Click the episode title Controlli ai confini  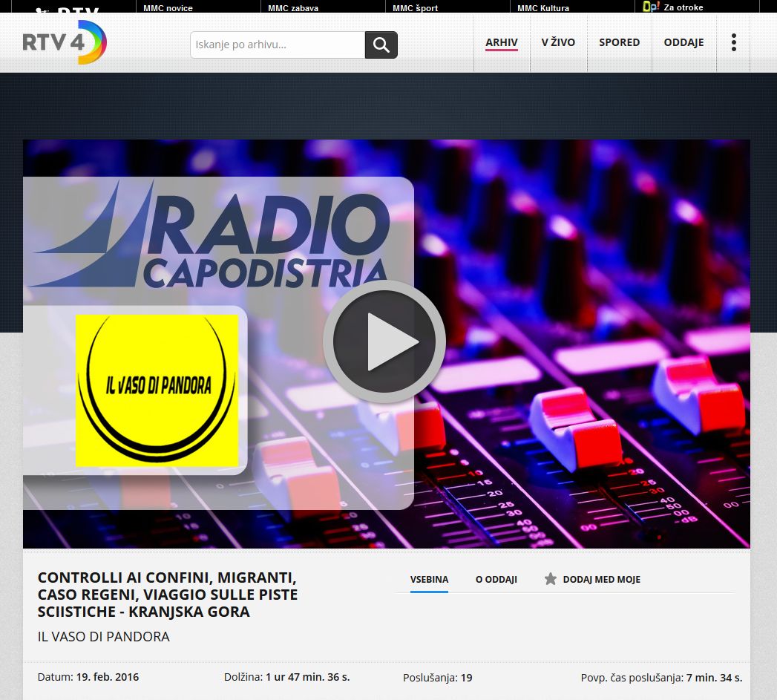168,595
